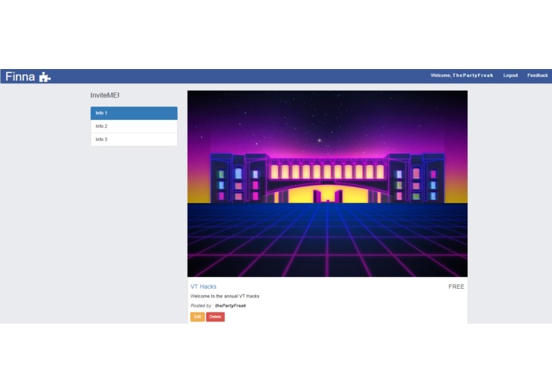This screenshot has width=552, height=392.
Task: Select the Info 2 list item
Action: [x=134, y=126]
